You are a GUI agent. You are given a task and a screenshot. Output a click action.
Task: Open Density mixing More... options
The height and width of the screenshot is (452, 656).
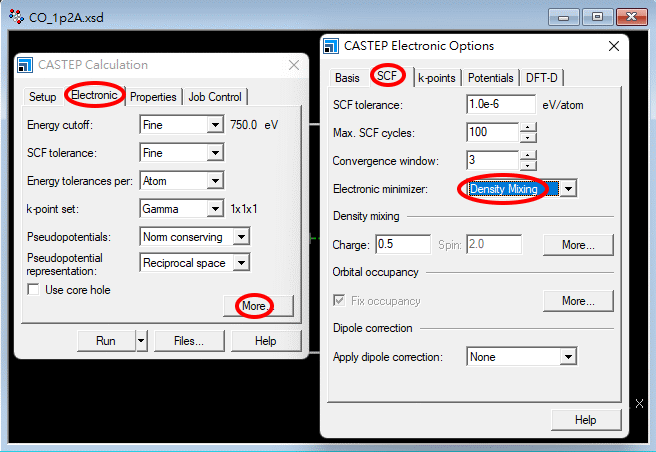[x=577, y=245]
